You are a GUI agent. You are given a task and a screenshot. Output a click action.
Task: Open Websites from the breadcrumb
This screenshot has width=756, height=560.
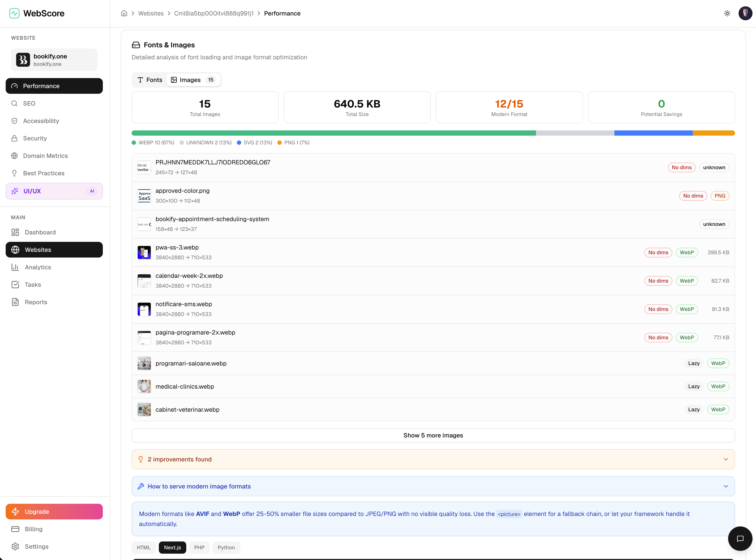click(x=151, y=13)
